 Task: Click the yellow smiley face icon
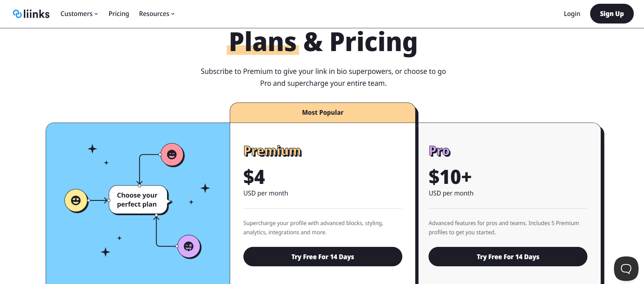click(x=76, y=201)
